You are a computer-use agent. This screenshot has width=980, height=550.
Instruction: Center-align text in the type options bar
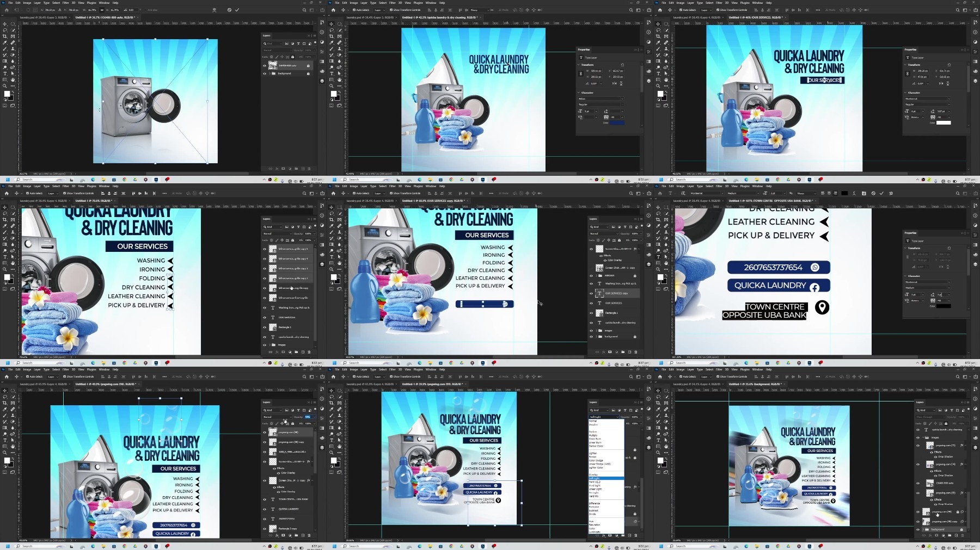click(x=829, y=193)
